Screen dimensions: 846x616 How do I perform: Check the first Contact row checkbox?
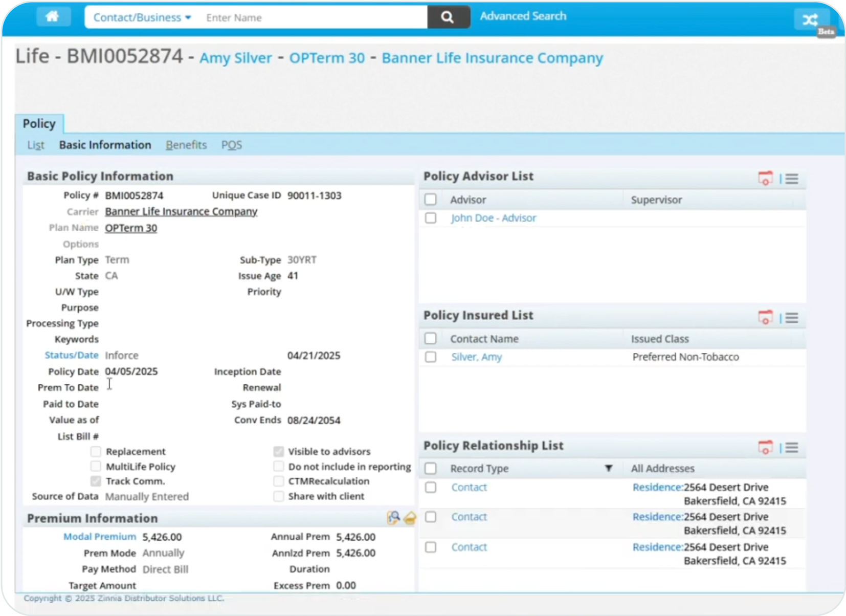coord(431,487)
